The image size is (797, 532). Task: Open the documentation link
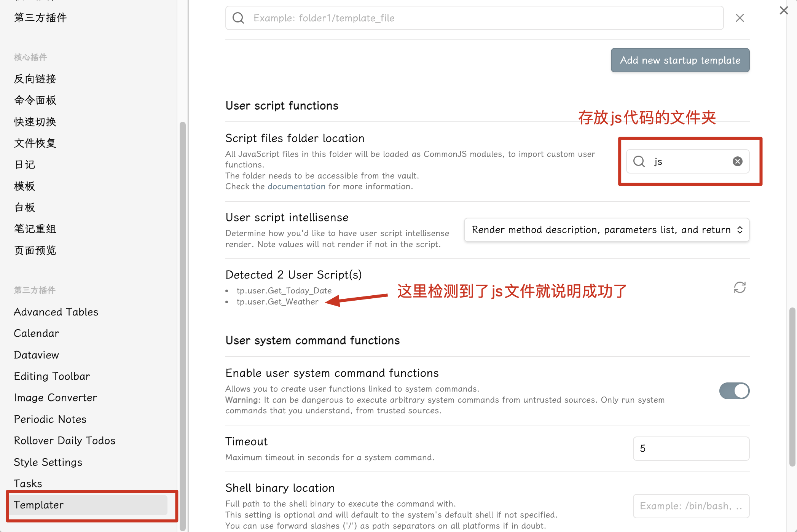coord(296,186)
